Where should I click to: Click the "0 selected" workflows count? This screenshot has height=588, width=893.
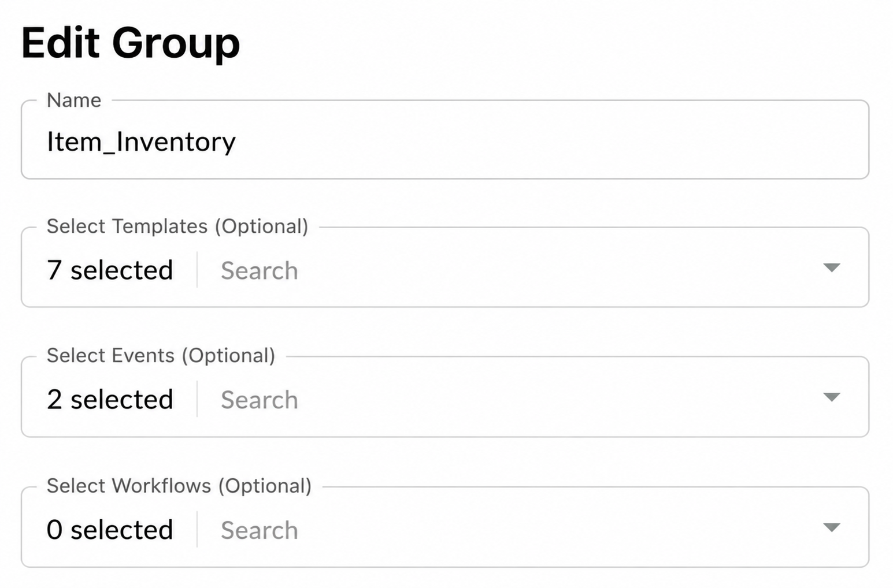pos(110,529)
